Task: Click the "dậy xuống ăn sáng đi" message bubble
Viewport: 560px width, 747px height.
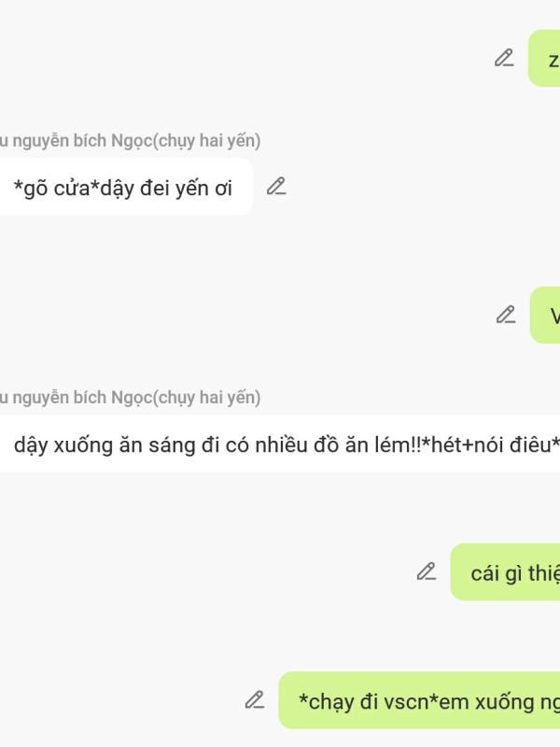Action: [280, 444]
